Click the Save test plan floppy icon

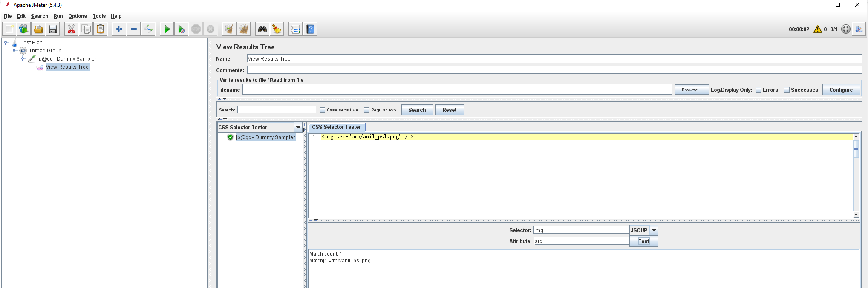tap(53, 29)
